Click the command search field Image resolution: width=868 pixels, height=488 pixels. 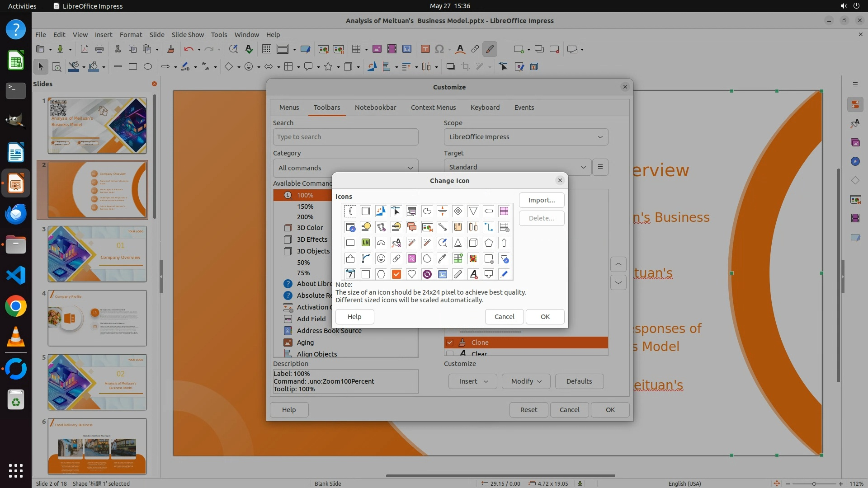point(345,137)
